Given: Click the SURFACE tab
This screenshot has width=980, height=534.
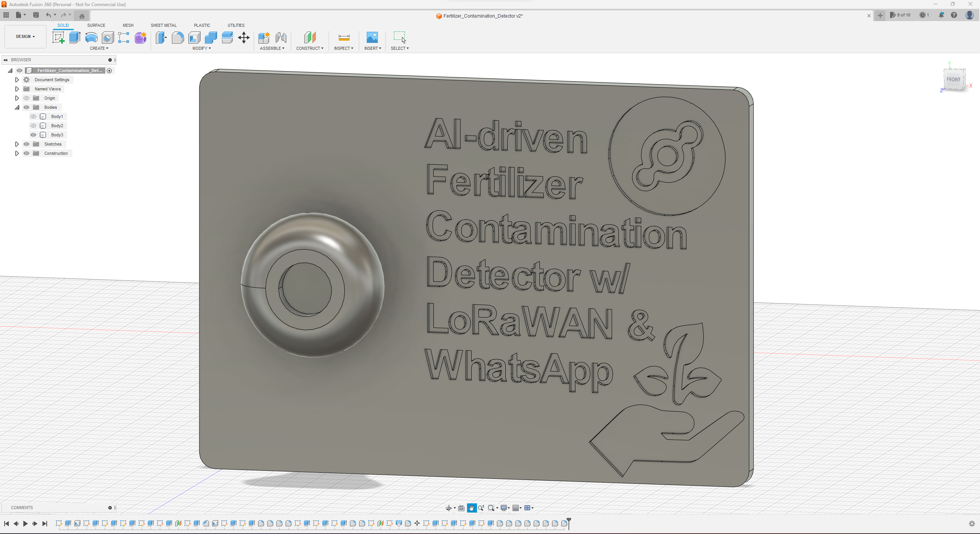Looking at the screenshot, I should click(95, 25).
